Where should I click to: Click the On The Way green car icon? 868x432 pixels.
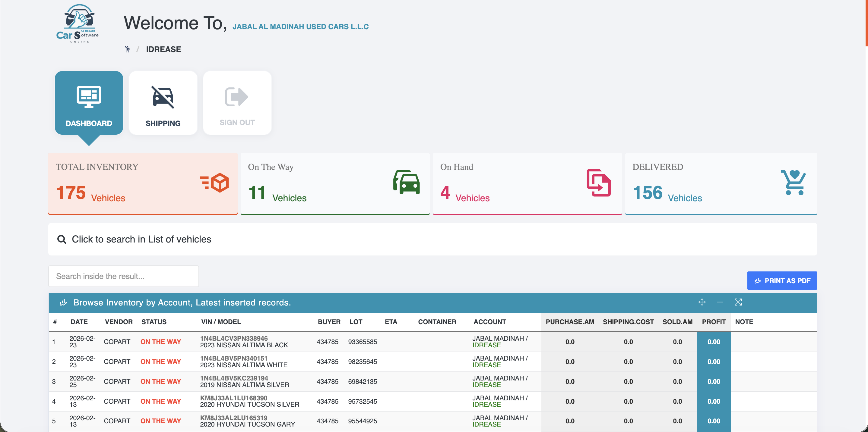coord(407,182)
